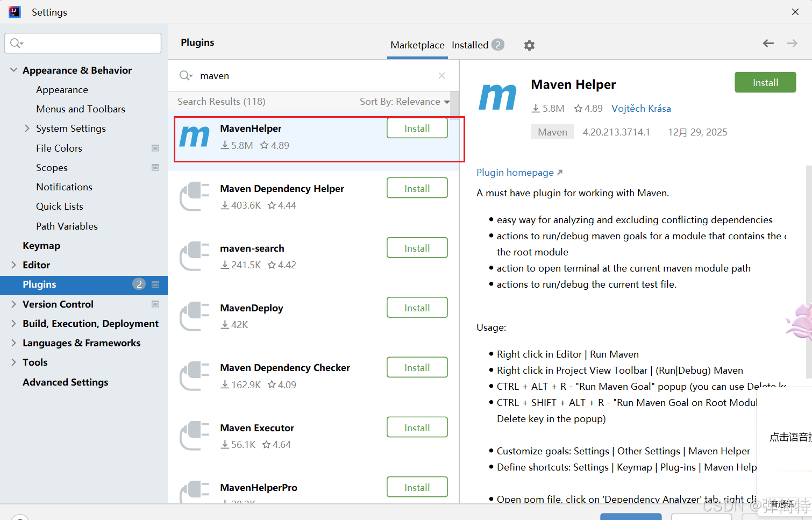Click the MavenDeploy plug icon
812x520 pixels.
[194, 316]
